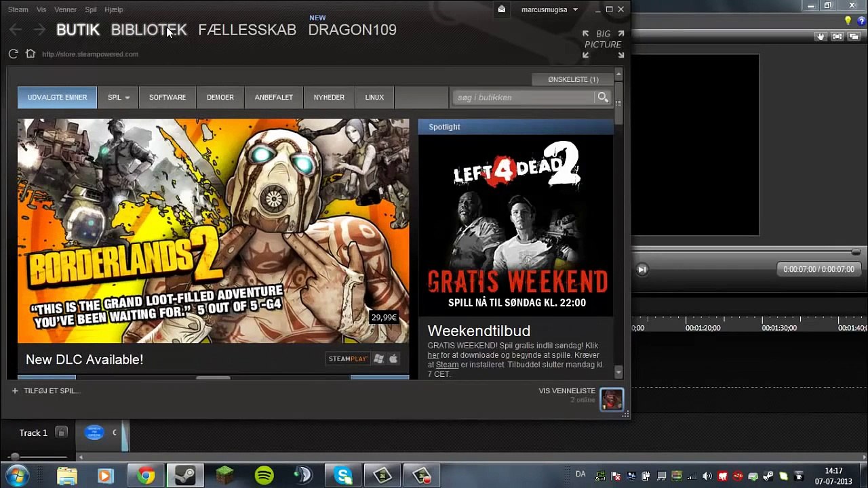This screenshot has width=868, height=488.
Task: Click the blue clip thumbnail on Track 1
Action: (94, 432)
